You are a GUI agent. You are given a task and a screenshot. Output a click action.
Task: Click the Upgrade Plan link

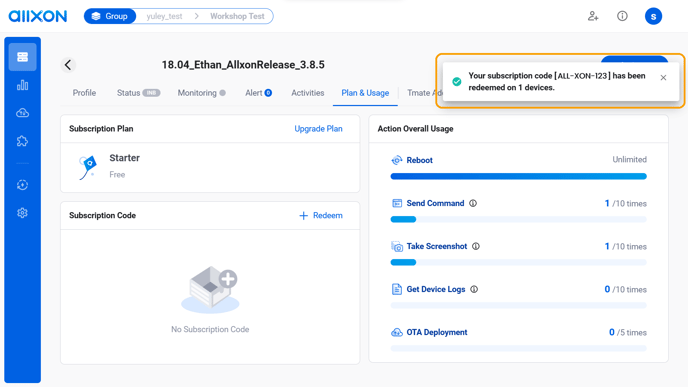click(x=319, y=129)
